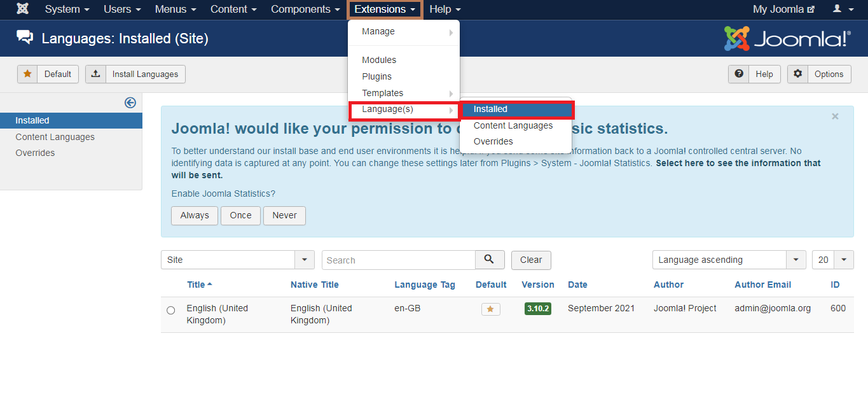The width and height of the screenshot is (868, 394).
Task: Open the Language(s) submenu item
Action: pyautogui.click(x=404, y=109)
